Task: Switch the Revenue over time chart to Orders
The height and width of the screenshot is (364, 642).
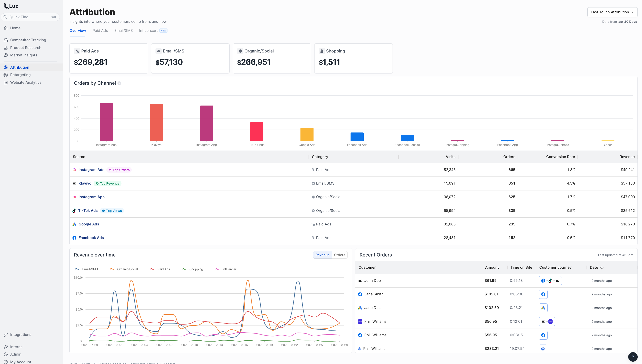Action: 339,255
